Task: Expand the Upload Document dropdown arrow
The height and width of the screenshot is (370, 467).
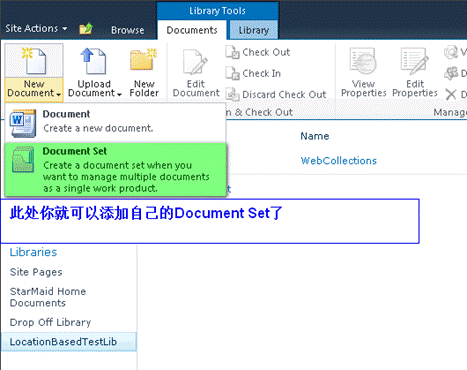Action: click(x=119, y=95)
